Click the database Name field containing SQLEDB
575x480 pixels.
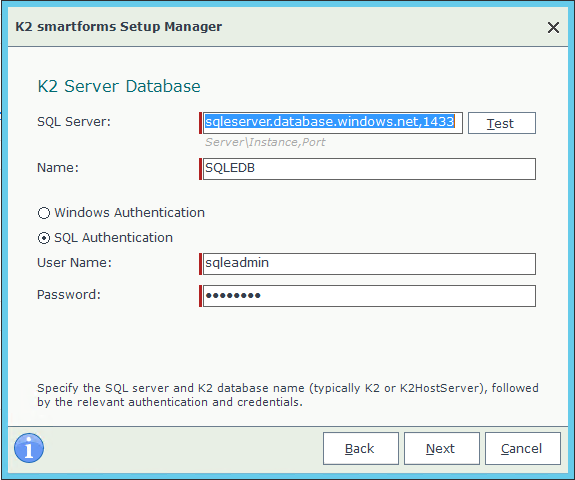point(369,169)
